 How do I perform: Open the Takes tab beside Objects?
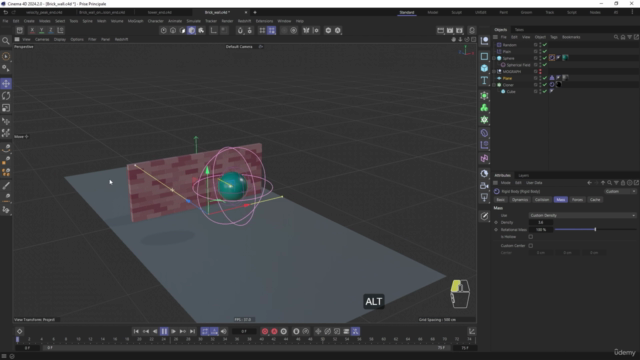point(519,29)
